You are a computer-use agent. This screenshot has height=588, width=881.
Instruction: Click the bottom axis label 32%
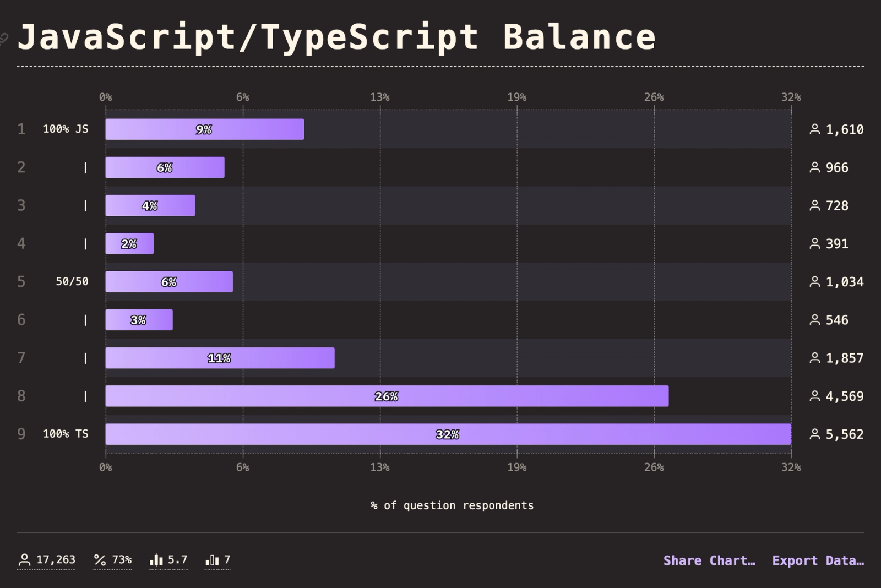coord(791,467)
